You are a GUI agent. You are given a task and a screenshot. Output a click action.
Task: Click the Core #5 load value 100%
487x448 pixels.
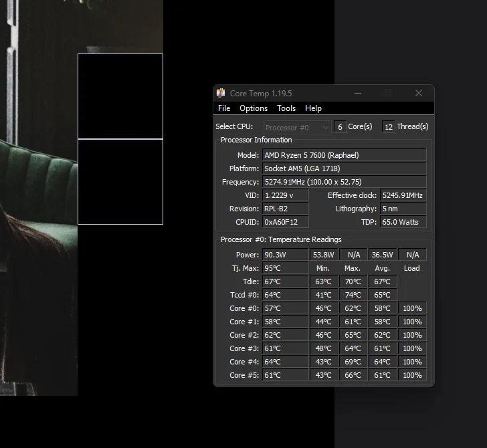[412, 375]
